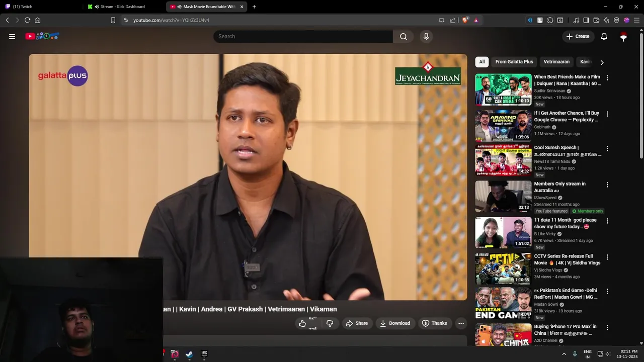Click the browser back arrow
The height and width of the screenshot is (362, 644).
point(7,20)
